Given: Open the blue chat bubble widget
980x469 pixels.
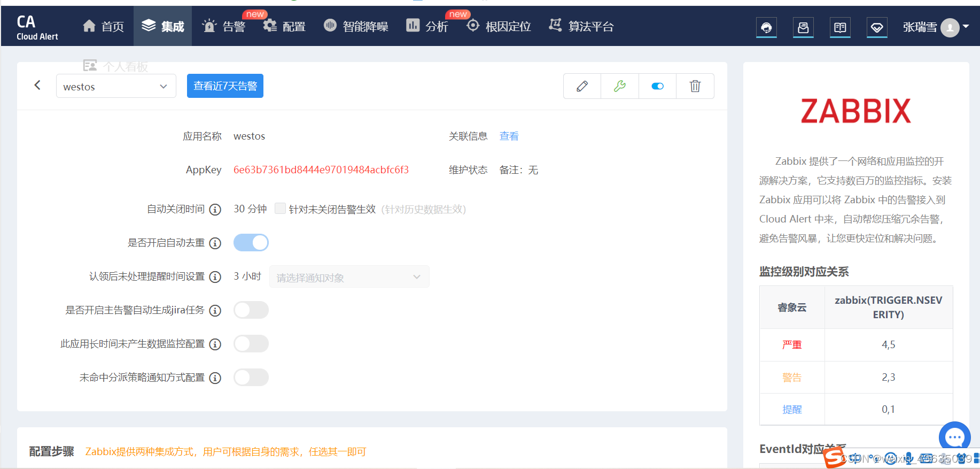Looking at the screenshot, I should (954, 437).
